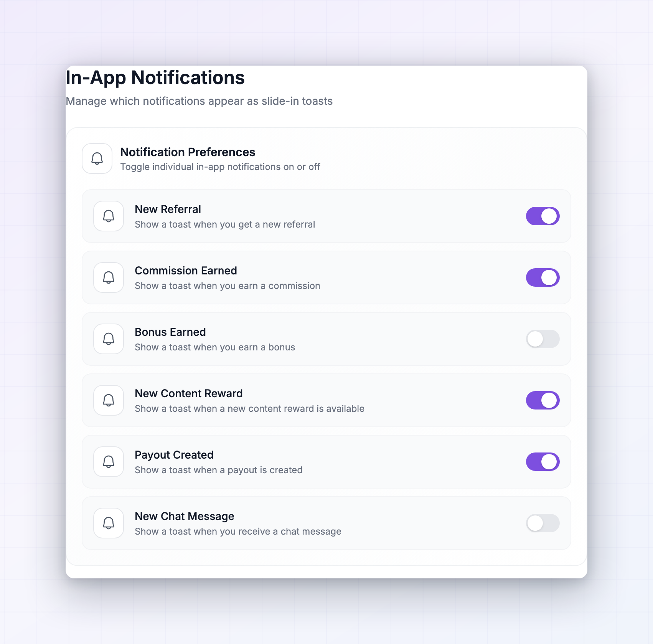Click the bell icon beside Commission Earned
Image resolution: width=653 pixels, height=644 pixels.
pos(109,277)
